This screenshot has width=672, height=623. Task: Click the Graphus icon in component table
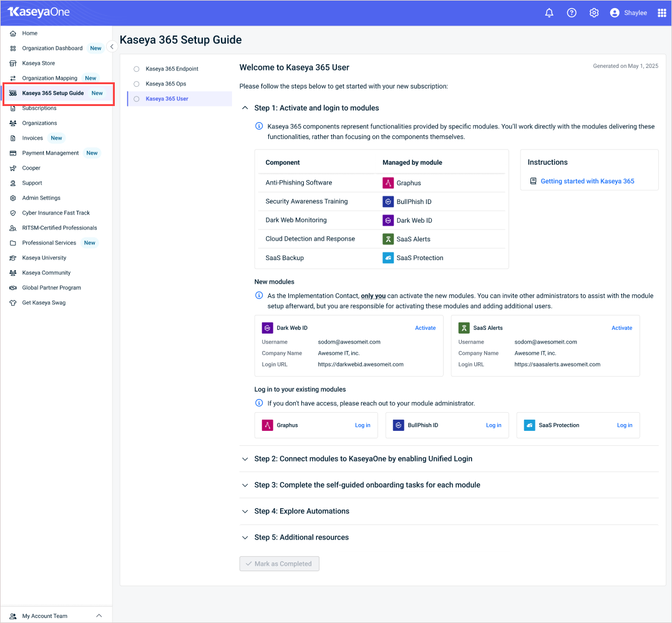point(388,183)
